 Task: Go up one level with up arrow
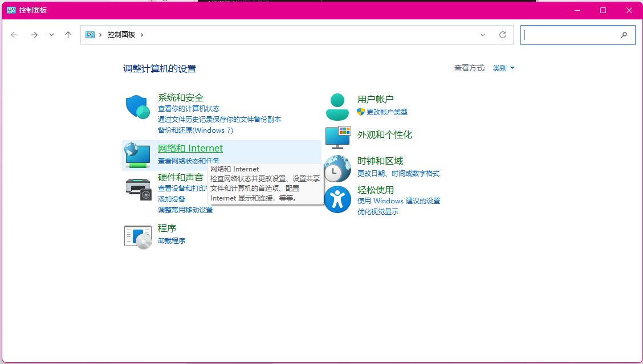[68, 35]
